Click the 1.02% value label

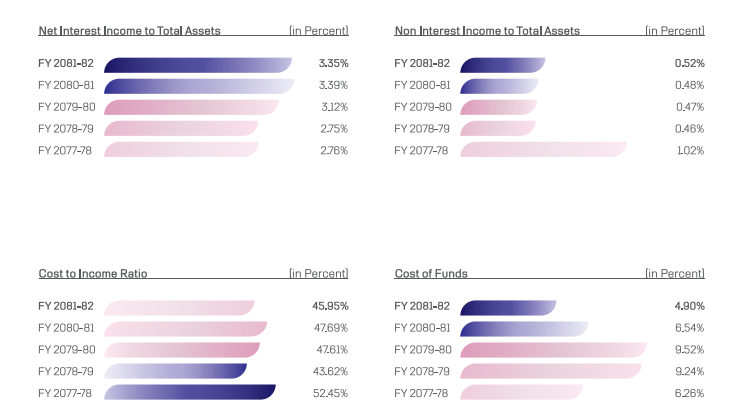690,150
